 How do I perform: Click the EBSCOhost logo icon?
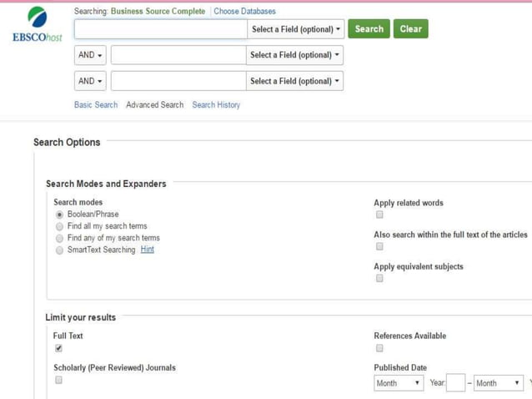[38, 18]
